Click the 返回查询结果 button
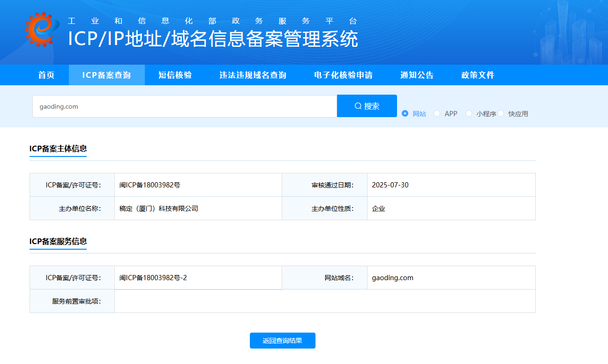 click(283, 341)
